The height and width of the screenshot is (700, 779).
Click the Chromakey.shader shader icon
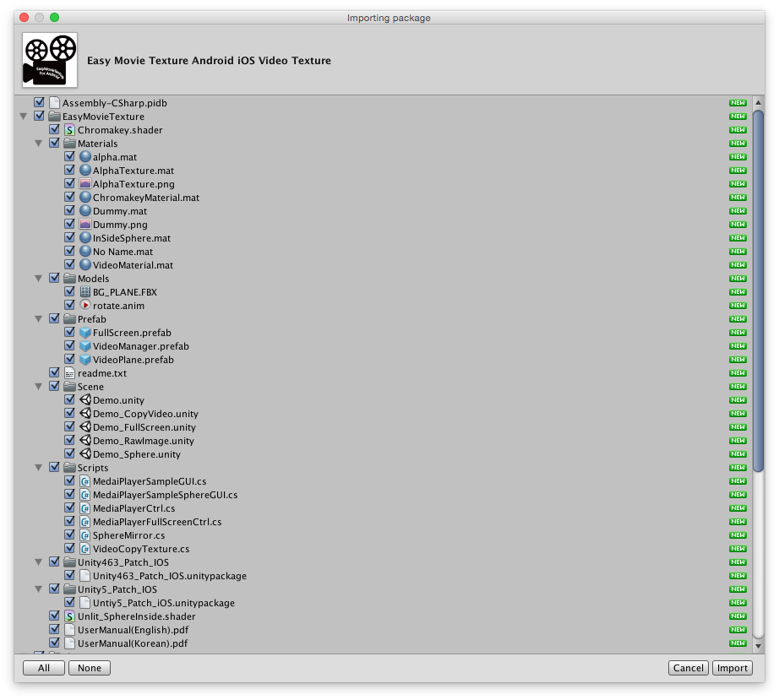(x=70, y=130)
